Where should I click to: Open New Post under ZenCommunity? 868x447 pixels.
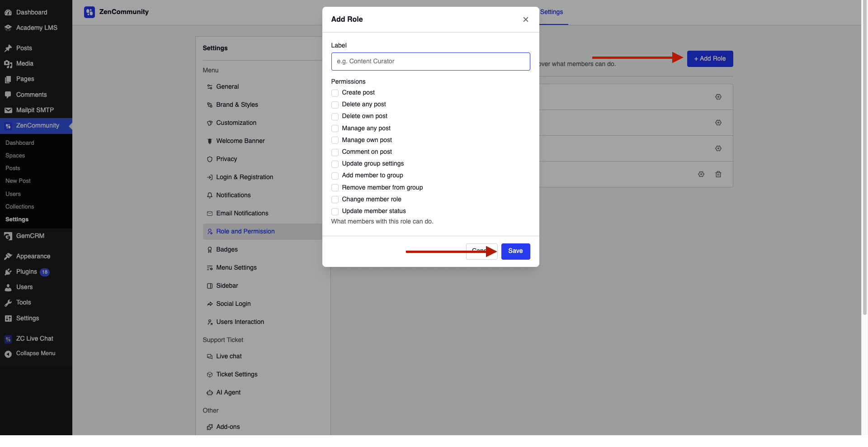point(18,181)
